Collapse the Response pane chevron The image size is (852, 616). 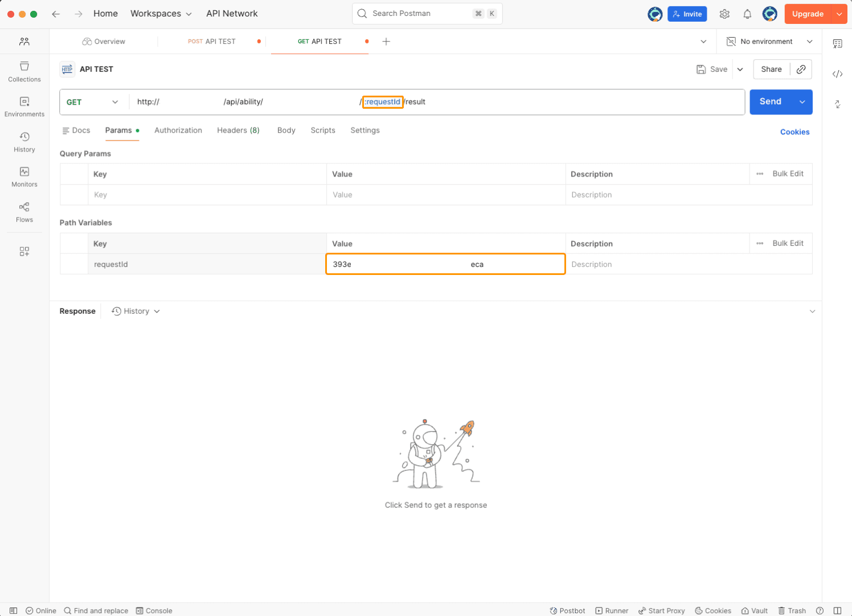coord(812,311)
